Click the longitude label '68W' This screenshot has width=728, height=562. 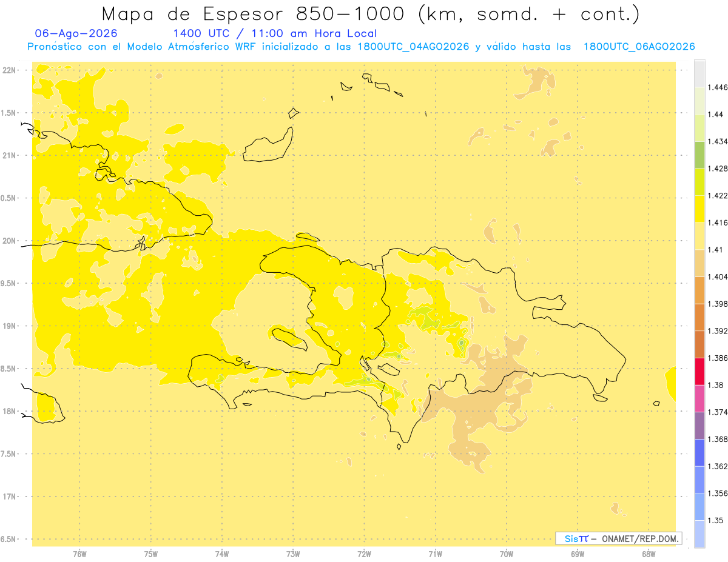tap(648, 554)
